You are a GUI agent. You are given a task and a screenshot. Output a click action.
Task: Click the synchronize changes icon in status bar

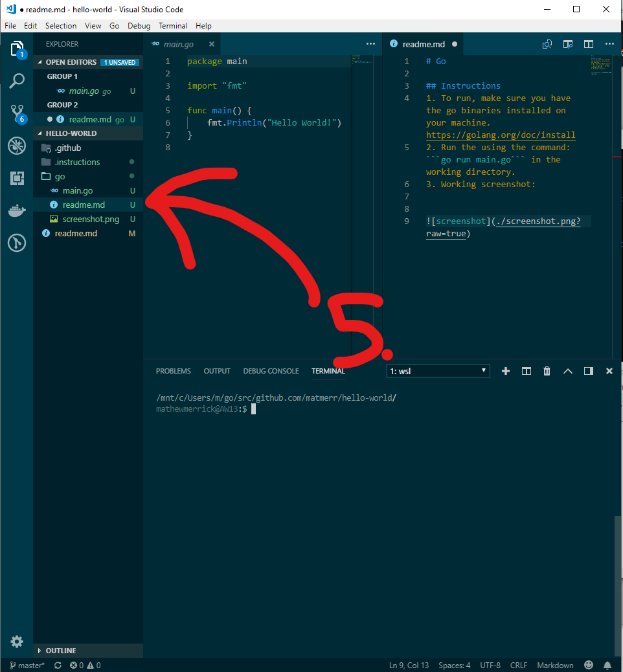tap(58, 665)
